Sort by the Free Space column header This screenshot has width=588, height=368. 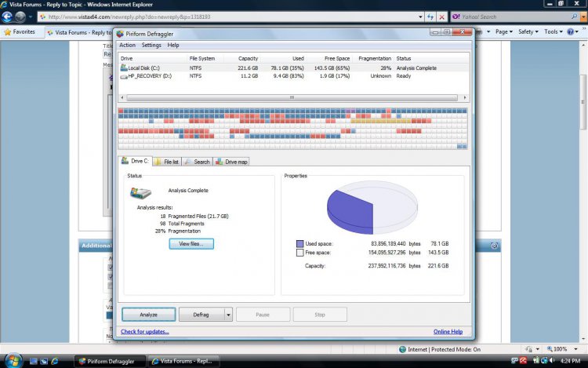(337, 59)
